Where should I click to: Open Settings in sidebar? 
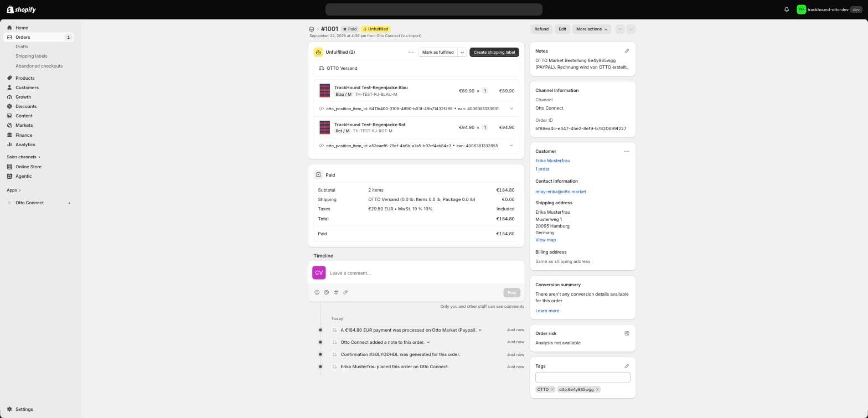coord(24,409)
